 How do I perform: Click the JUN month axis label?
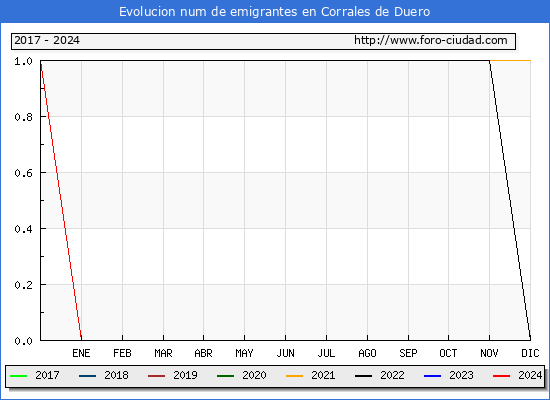pos(286,353)
